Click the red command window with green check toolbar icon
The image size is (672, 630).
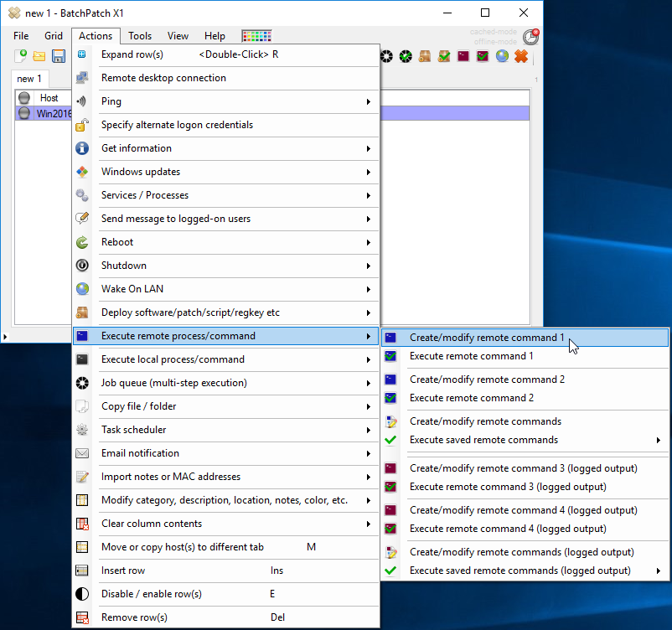(x=483, y=56)
